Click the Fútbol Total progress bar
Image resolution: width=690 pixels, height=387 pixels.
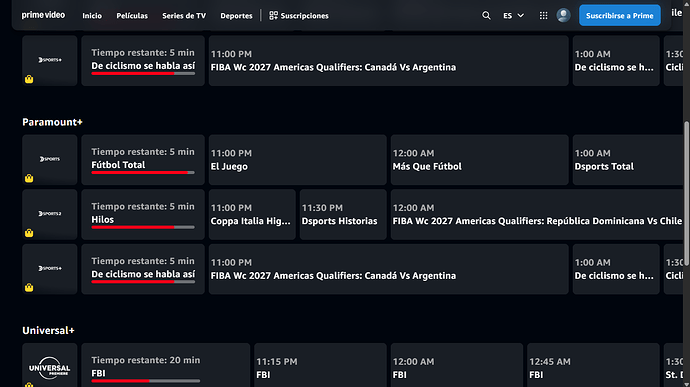pos(143,173)
